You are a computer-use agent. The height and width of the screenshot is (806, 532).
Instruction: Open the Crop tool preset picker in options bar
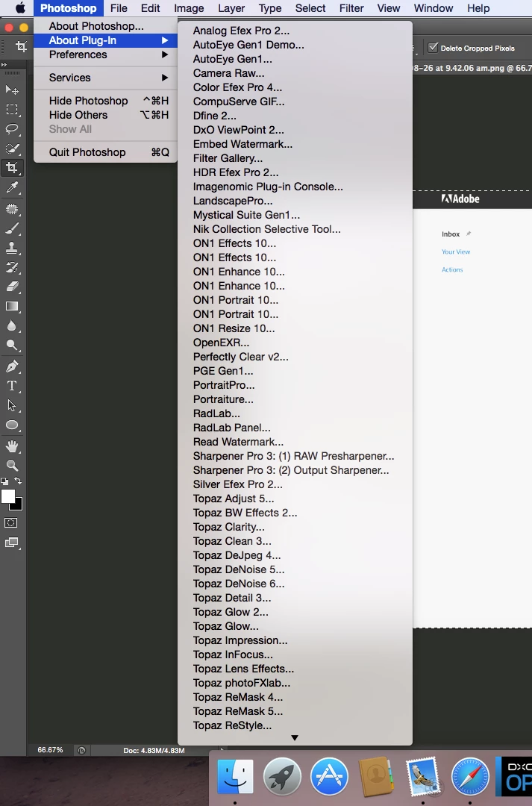click(21, 47)
